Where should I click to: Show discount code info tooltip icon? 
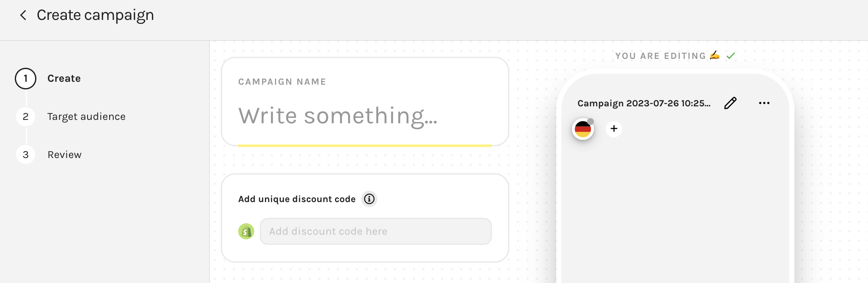[x=369, y=199]
